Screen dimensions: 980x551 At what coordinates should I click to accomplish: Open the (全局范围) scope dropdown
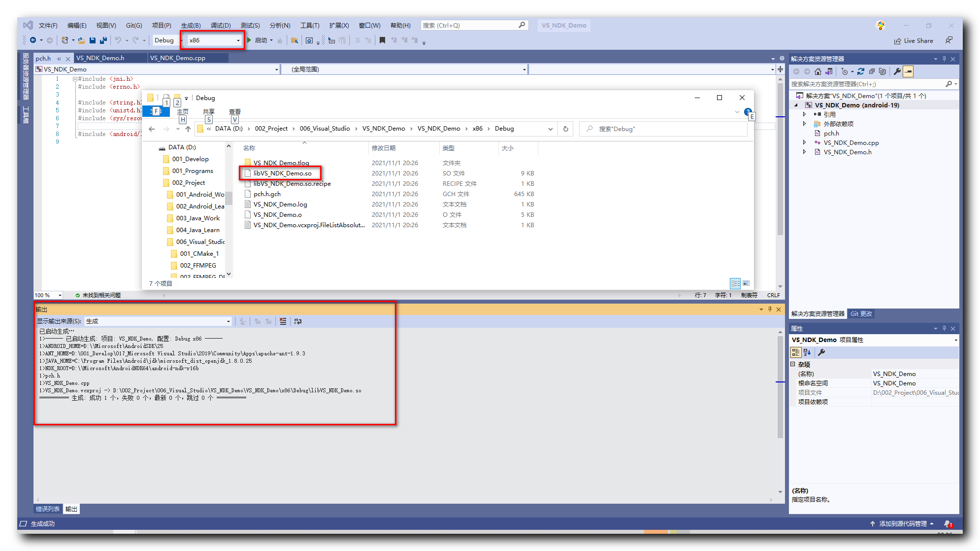[x=405, y=69]
